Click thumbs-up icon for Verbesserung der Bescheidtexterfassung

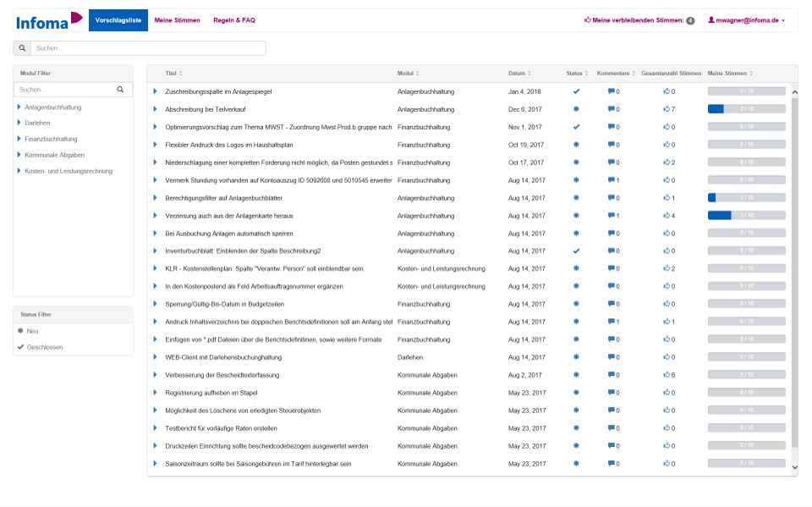tap(667, 375)
